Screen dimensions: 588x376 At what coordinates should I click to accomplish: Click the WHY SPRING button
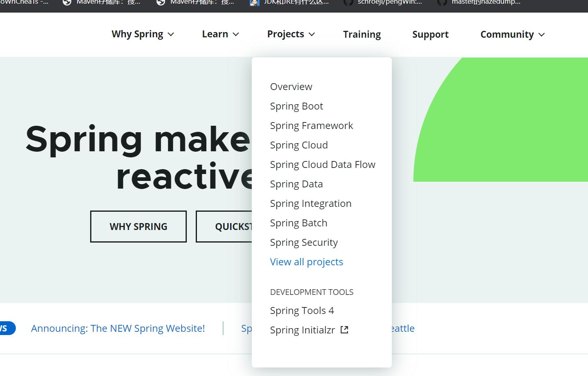point(138,226)
